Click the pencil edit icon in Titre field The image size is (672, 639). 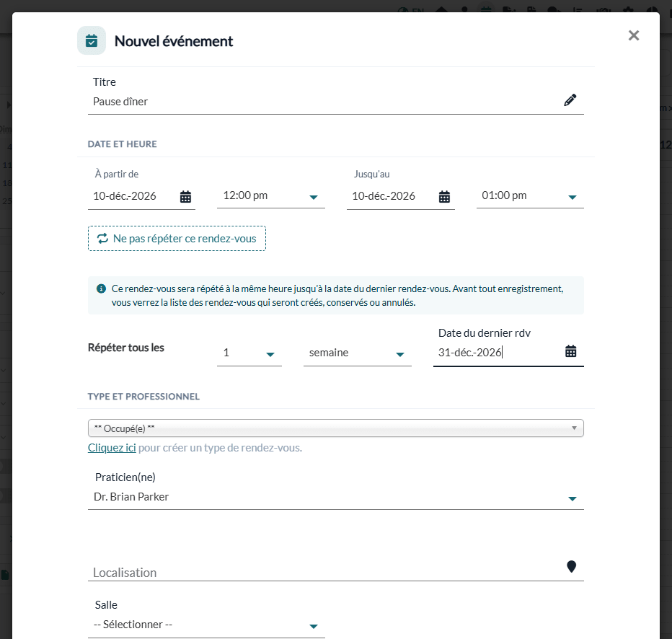(570, 100)
